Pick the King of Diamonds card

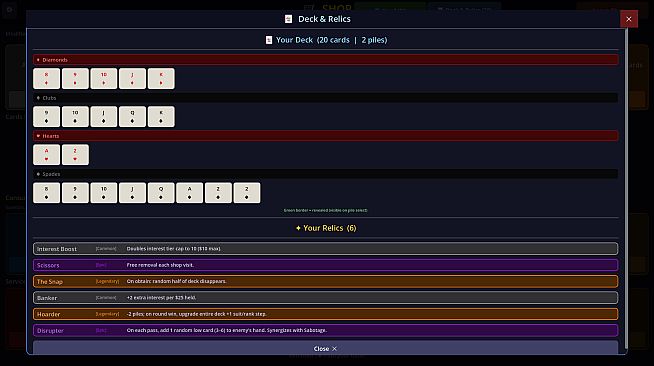tap(161, 78)
